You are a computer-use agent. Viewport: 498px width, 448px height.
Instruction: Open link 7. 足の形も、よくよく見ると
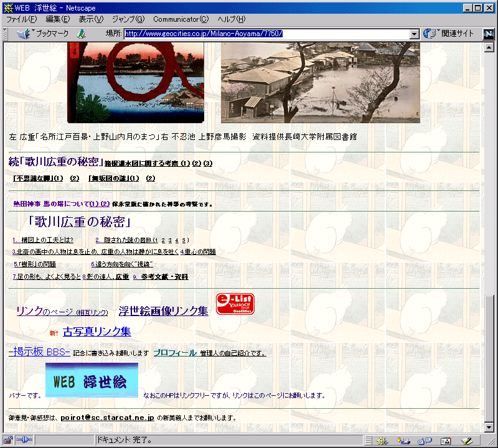pos(47,277)
